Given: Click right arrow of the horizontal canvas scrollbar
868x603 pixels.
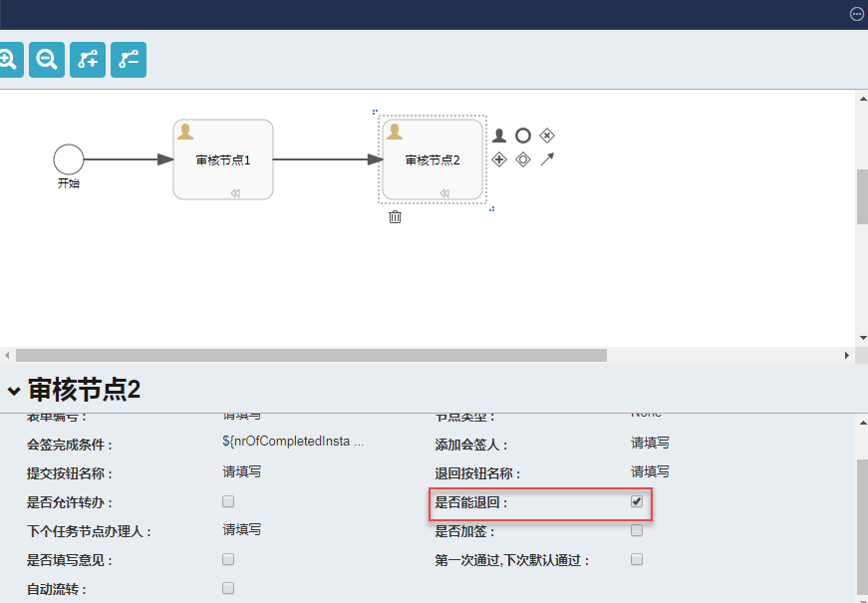Looking at the screenshot, I should (x=847, y=355).
